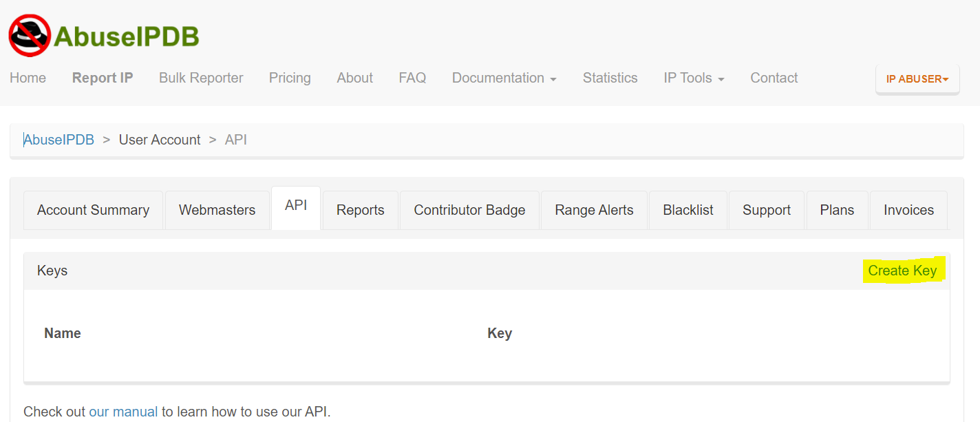This screenshot has width=980, height=422.
Task: Switch to the Webmasters tab
Action: pyautogui.click(x=217, y=210)
